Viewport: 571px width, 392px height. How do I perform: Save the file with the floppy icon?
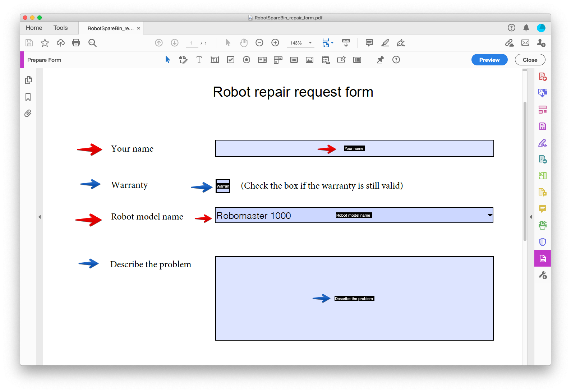click(29, 43)
